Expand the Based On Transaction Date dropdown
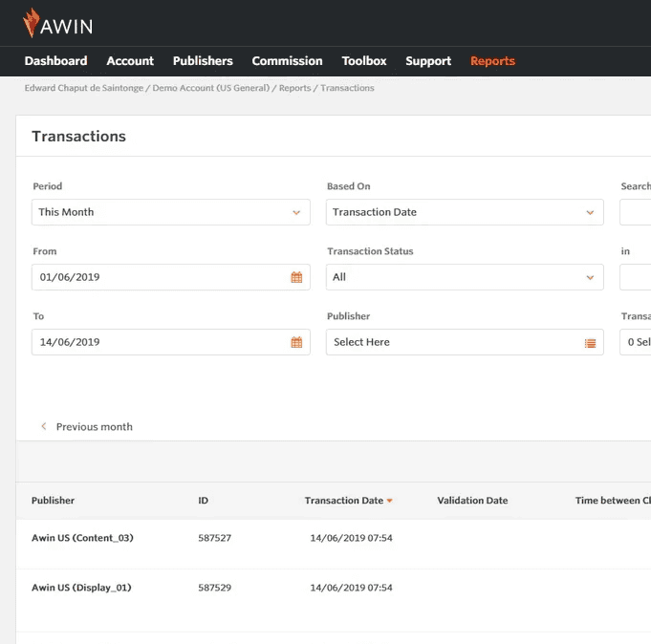Screen dimensions: 651x644 465,212
